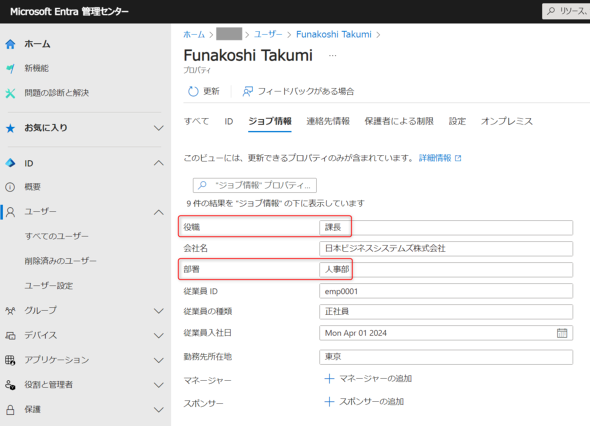Screen dimensions: 590x426
Task: Click the リソース search box at top
Action: tap(566, 11)
